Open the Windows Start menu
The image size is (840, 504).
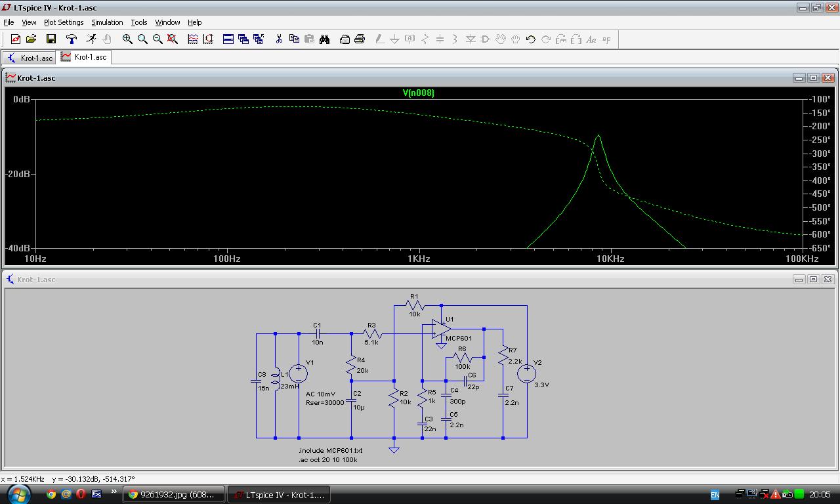coord(18,494)
